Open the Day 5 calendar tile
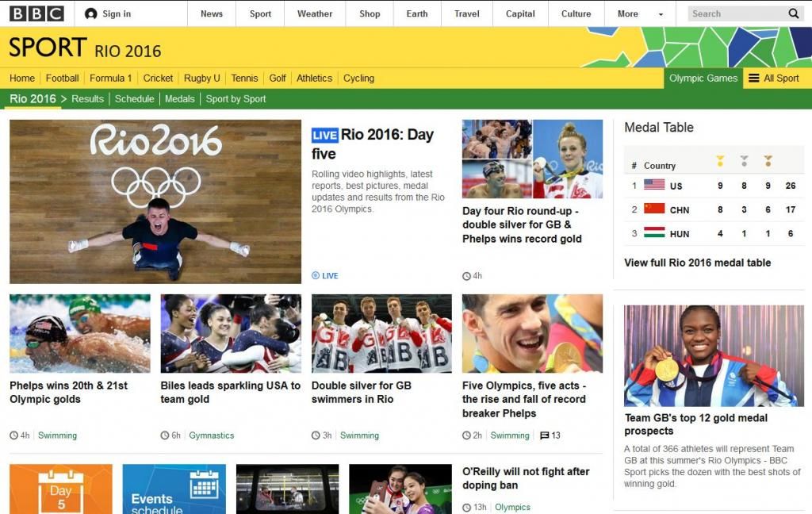 60,489
